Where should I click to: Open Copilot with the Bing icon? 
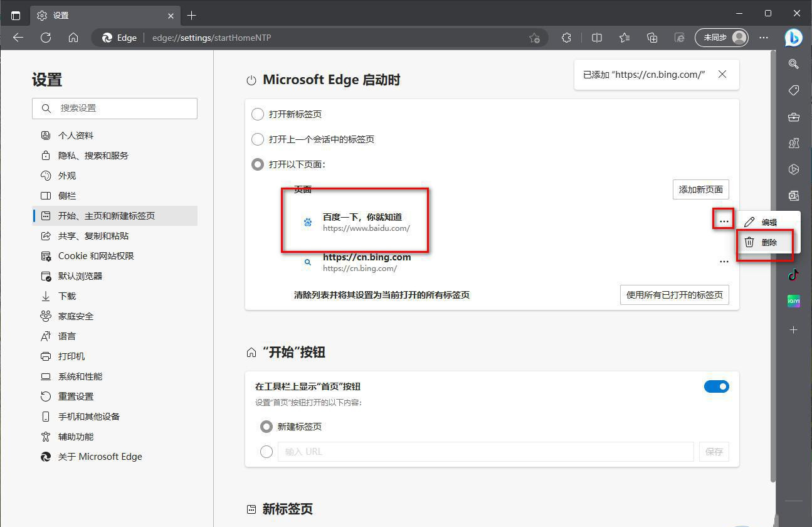coord(793,38)
